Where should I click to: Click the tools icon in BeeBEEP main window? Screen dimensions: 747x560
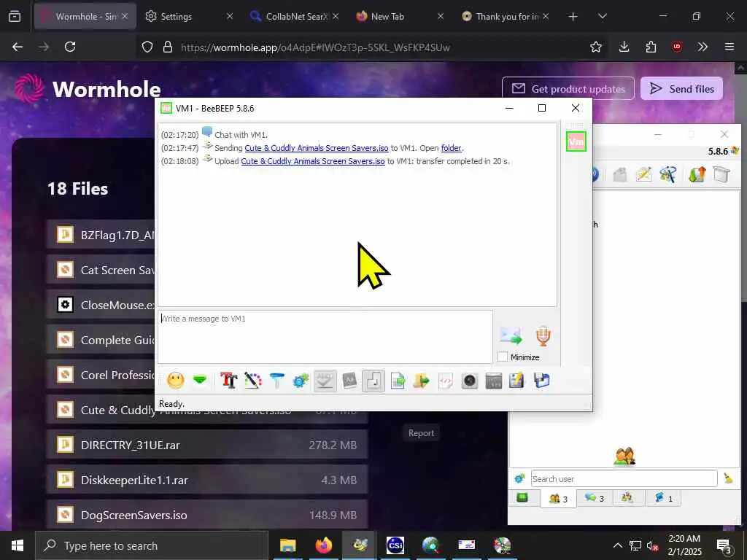tap(668, 174)
